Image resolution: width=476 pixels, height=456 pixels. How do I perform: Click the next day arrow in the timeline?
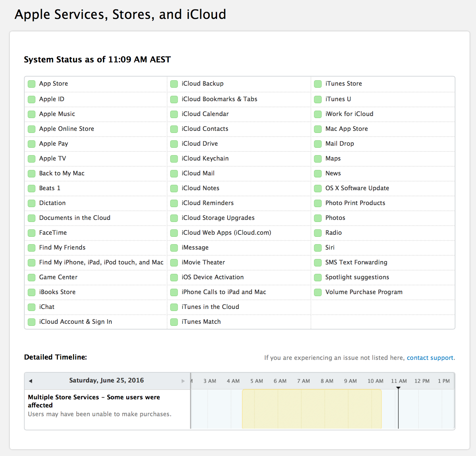click(183, 381)
